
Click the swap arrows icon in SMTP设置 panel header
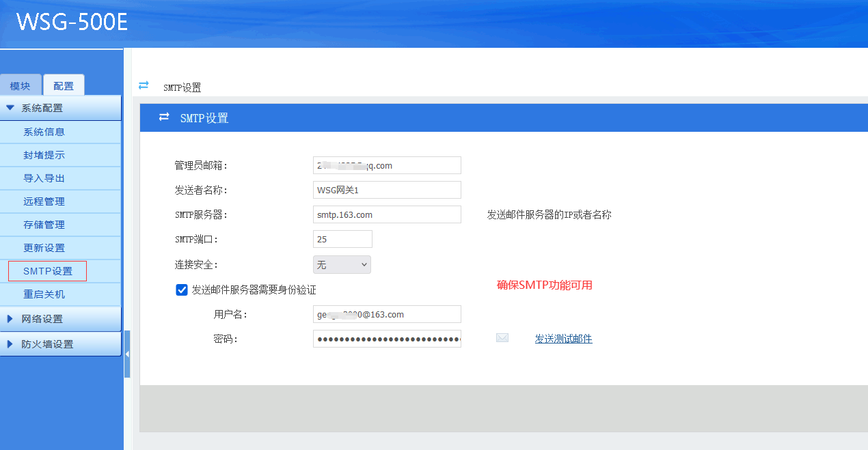(164, 117)
